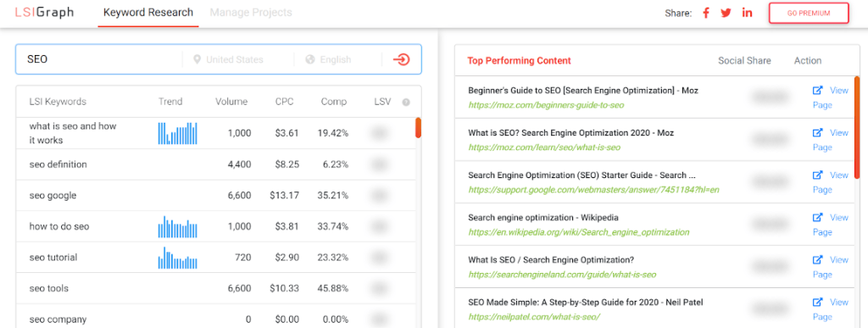Sort by Comp column header
This screenshot has height=328, width=868.
(334, 102)
